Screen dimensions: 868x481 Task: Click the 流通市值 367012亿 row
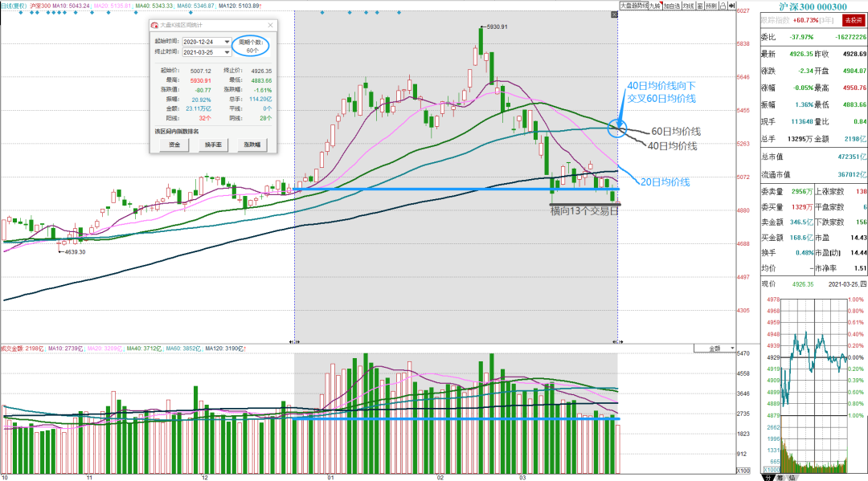point(813,175)
